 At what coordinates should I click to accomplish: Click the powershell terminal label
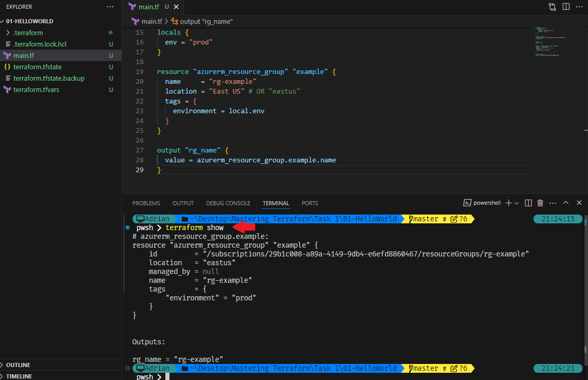482,203
